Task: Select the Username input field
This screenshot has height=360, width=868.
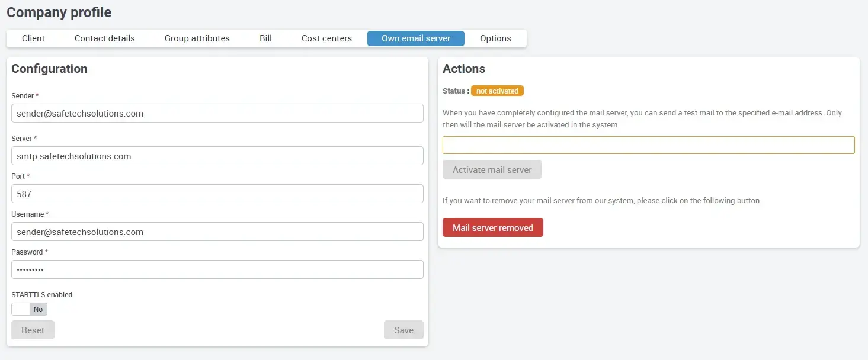Action: point(217,232)
